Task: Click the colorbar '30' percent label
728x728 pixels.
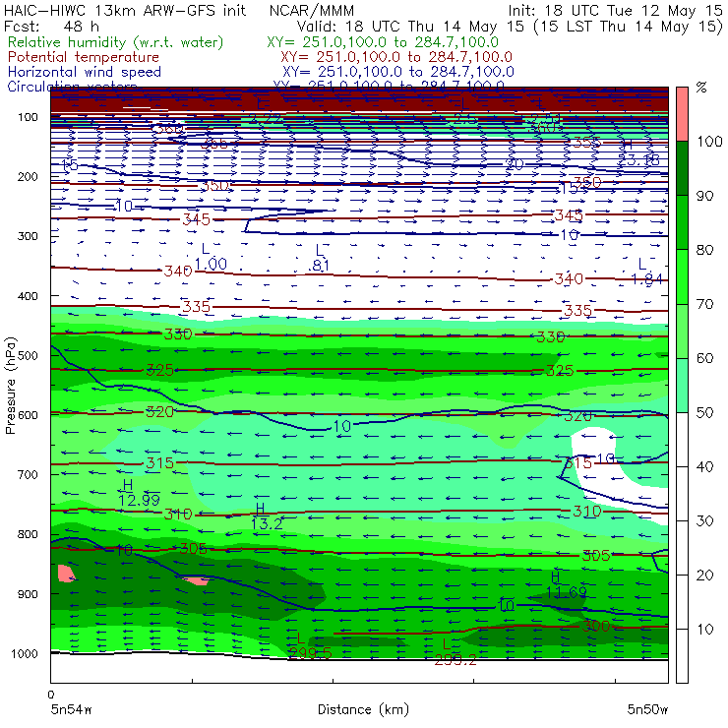Action: click(x=705, y=521)
